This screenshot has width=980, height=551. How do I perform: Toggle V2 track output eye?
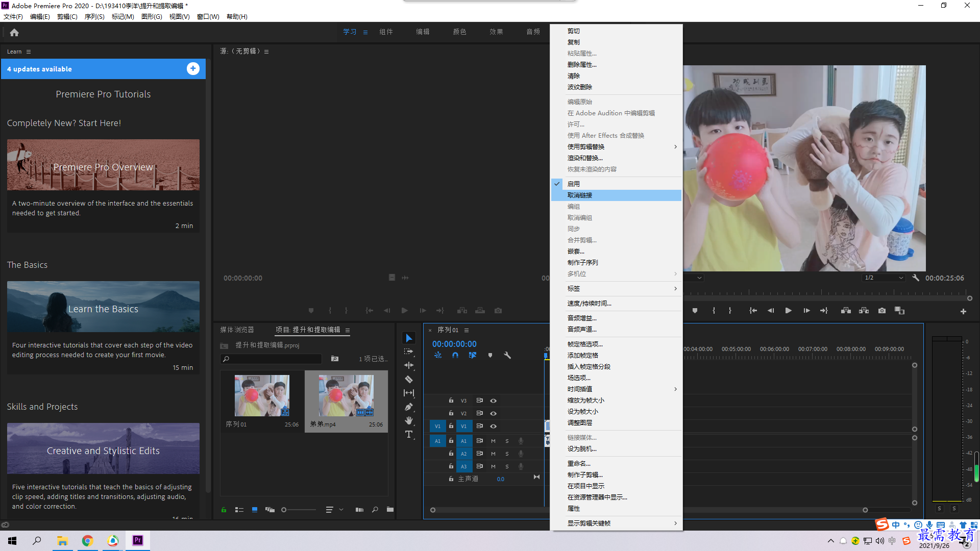[x=493, y=413]
